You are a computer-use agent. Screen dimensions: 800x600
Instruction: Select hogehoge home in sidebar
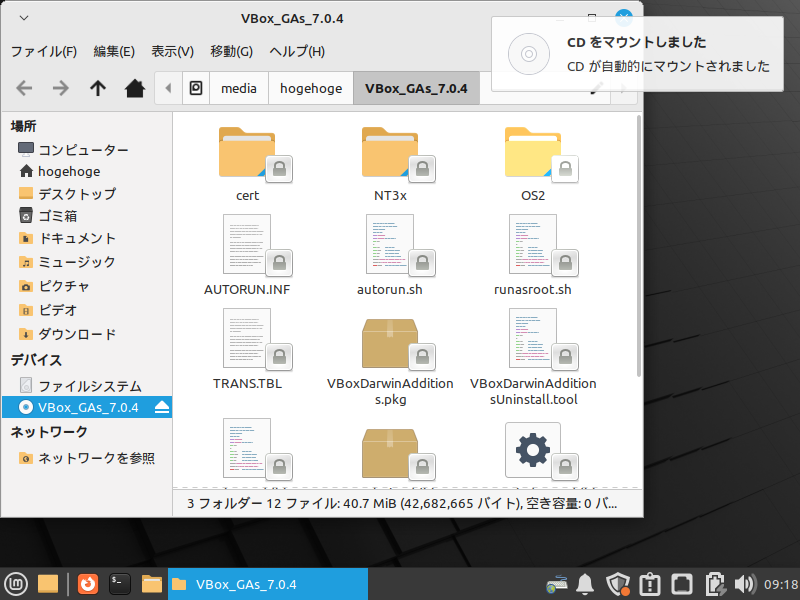[87, 171]
